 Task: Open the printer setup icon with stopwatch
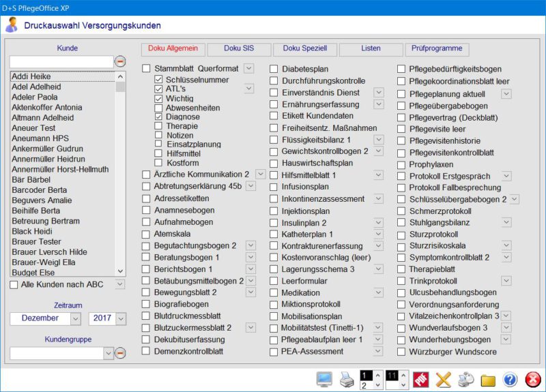[466, 380]
